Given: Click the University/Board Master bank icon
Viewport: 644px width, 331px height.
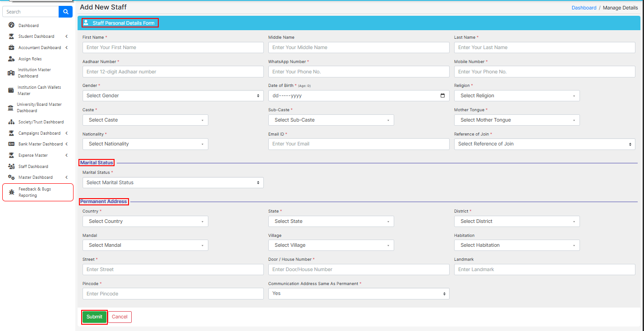Looking at the screenshot, I should click(11, 108).
